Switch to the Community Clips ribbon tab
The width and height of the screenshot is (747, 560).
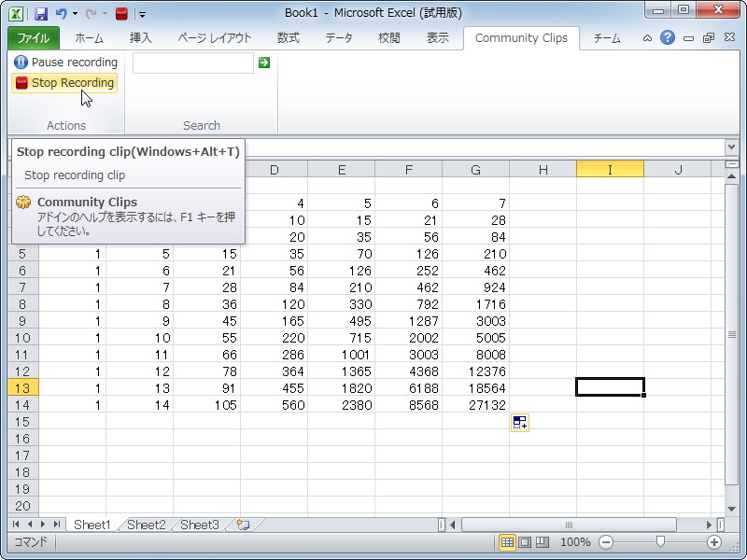pyautogui.click(x=521, y=38)
